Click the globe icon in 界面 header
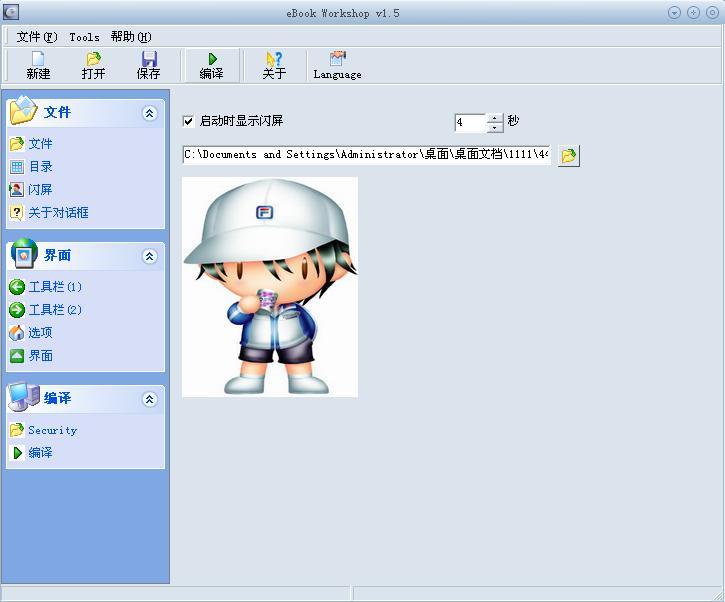Screen dimensions: 725x602 24,253
